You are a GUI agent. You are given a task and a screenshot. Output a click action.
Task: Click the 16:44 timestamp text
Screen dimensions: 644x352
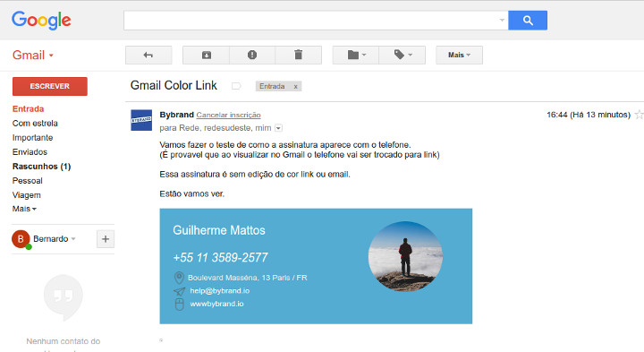click(589, 115)
